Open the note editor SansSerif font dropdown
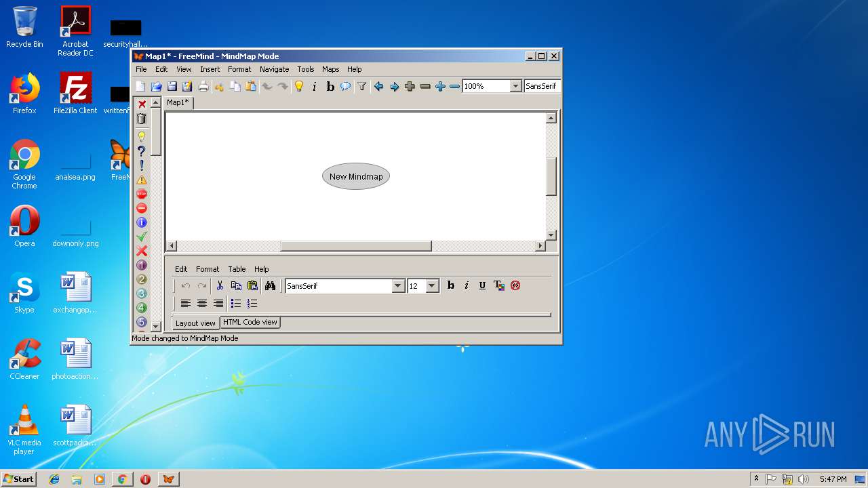The width and height of the screenshot is (868, 488). (398, 286)
